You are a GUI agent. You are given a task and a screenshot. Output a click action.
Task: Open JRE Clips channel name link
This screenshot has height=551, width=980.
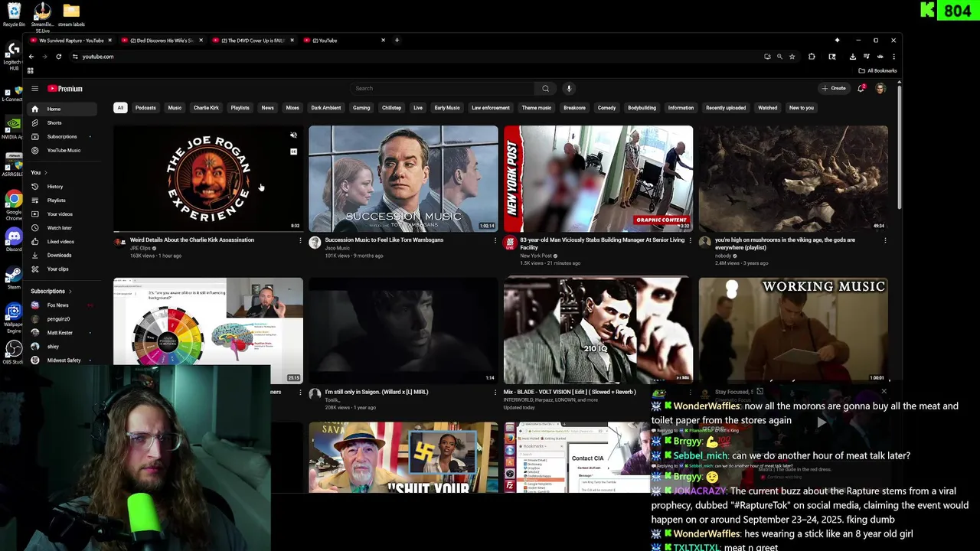click(x=140, y=248)
